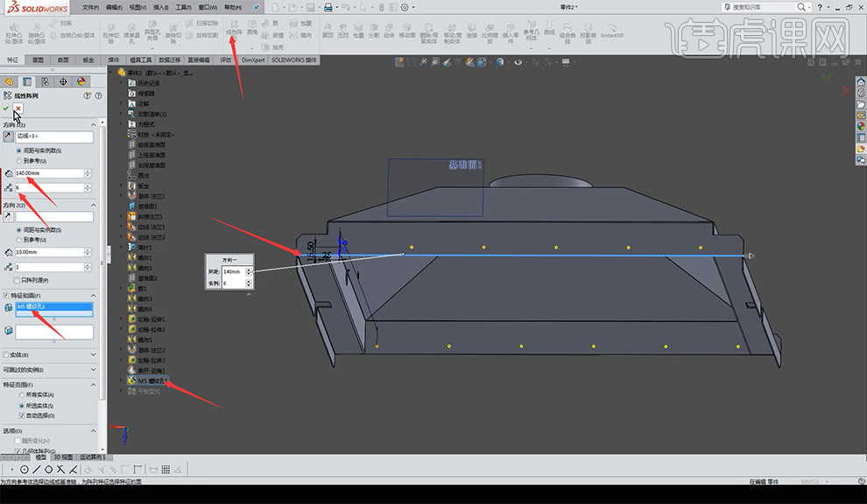
Task: Select the 传感器 sensors item in feature tree
Action: [145, 93]
